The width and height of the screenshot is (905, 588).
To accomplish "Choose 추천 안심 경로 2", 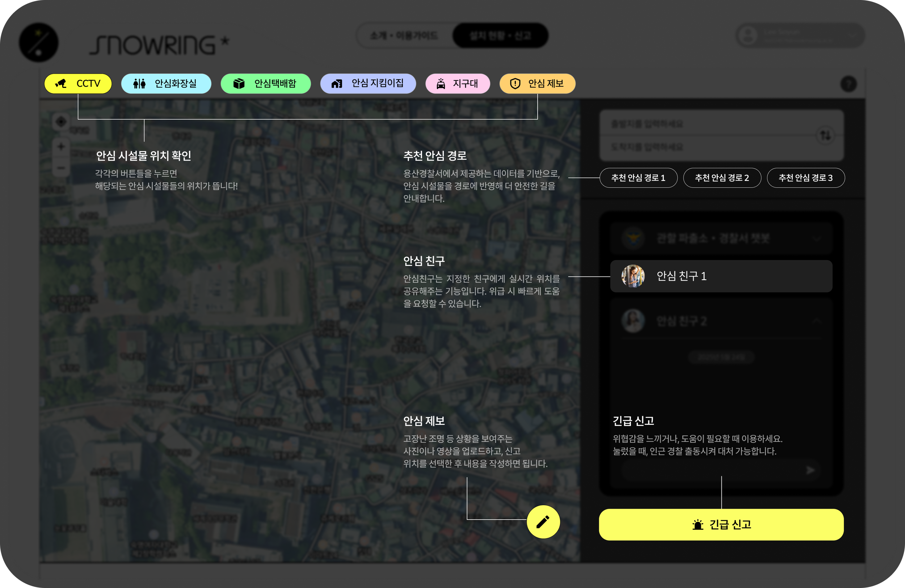I will tap(722, 178).
